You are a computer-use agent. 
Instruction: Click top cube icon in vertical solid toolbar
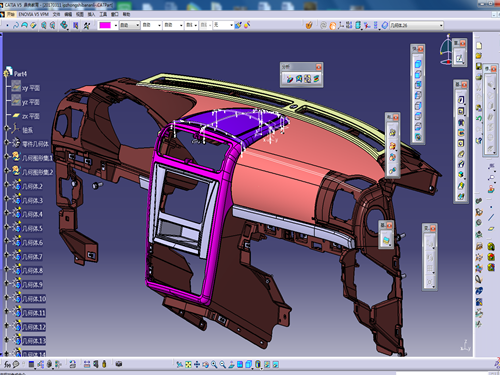click(418, 63)
